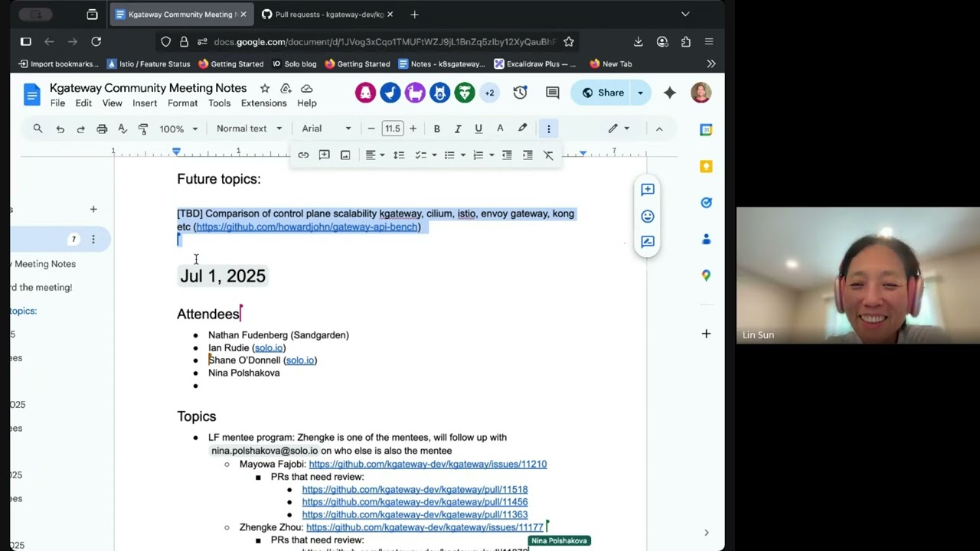Screen dimensions: 980x551
Task: Click the suggest edits margin button
Action: coord(648,242)
